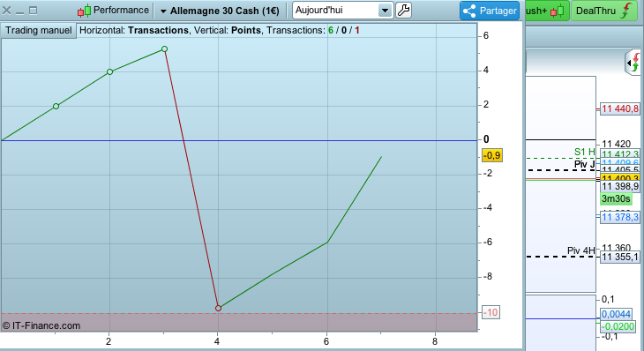Select the transaction 4 red low marker
Screen dimensions: 644x351
point(218,309)
